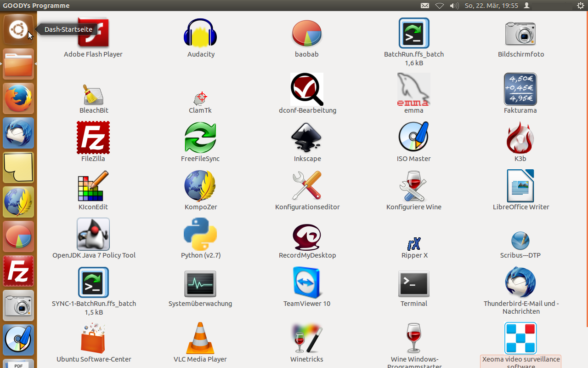
Task: Launch BleachBit cleaner
Action: 94,95
